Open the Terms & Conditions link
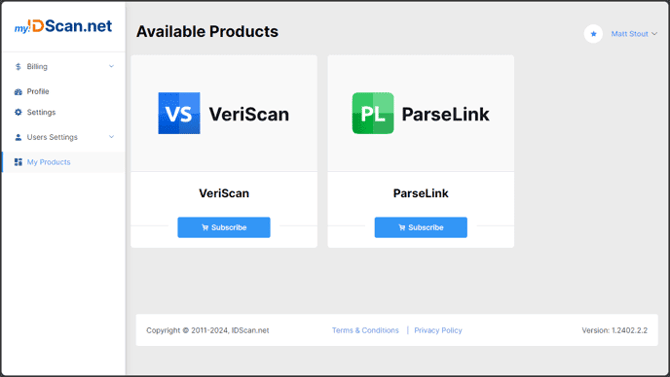Image resolution: width=670 pixels, height=377 pixels. 365,330
